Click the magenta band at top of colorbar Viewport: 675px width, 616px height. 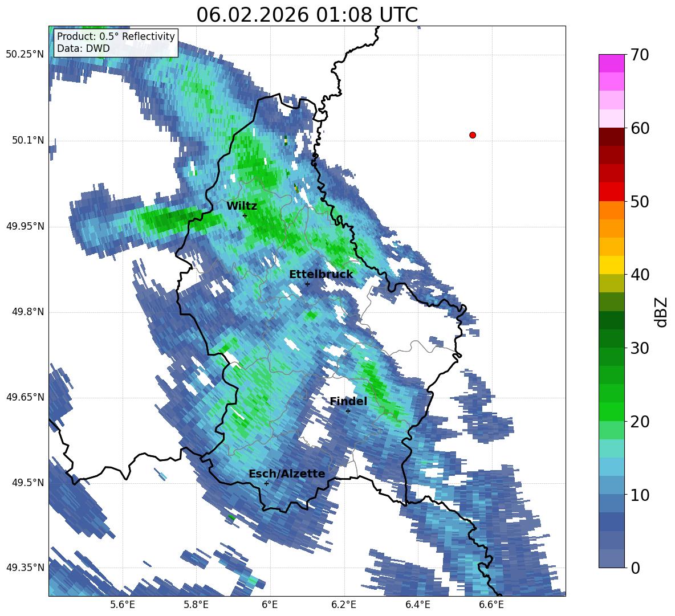point(611,63)
